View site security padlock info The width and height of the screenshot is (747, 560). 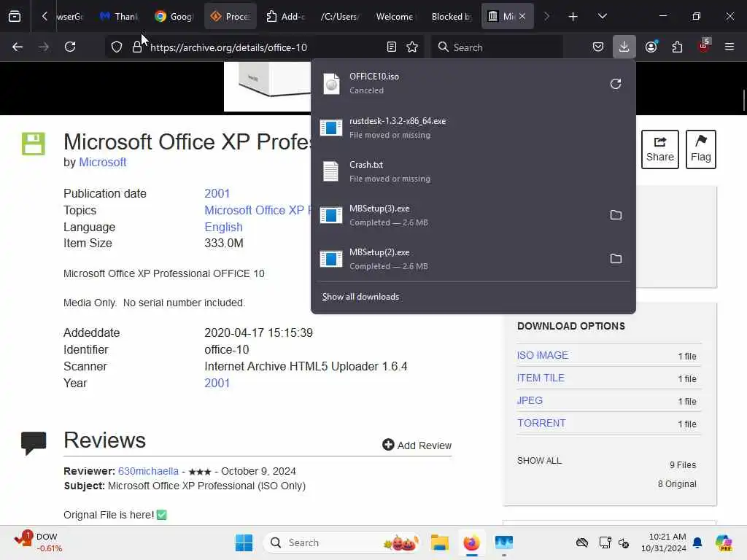[x=137, y=47]
